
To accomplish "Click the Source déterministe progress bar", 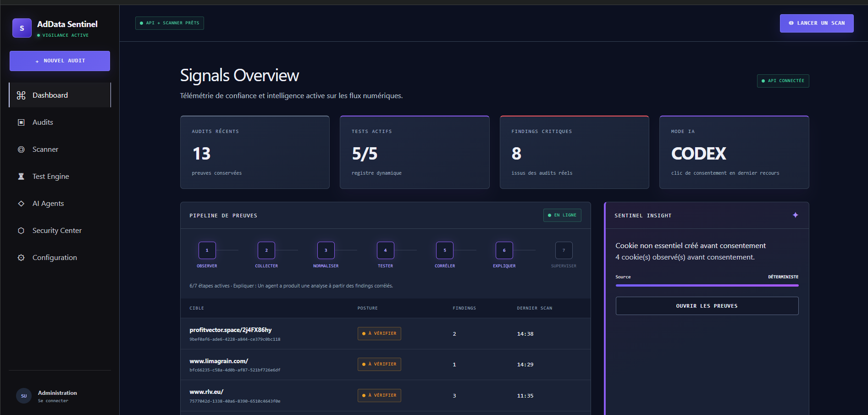I will 707,285.
